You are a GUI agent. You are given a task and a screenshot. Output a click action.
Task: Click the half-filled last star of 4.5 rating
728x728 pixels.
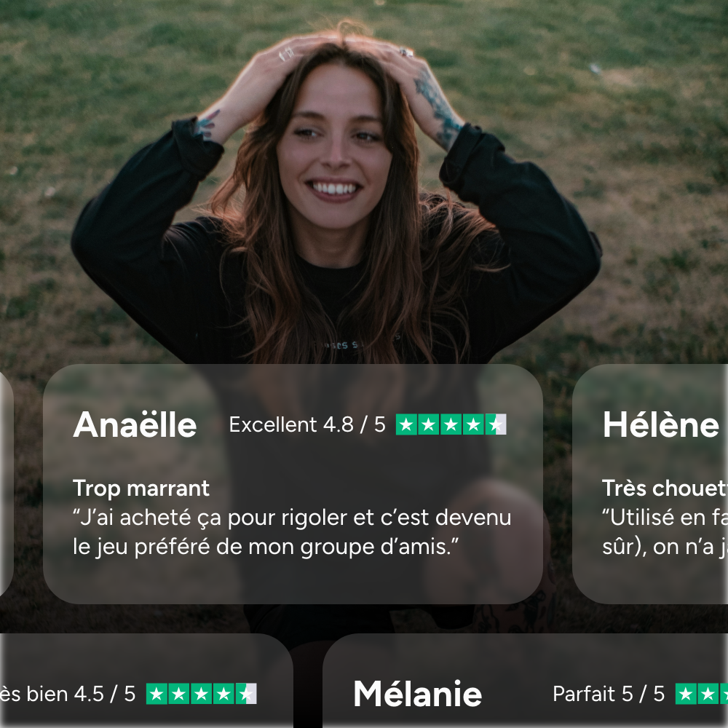[246, 694]
